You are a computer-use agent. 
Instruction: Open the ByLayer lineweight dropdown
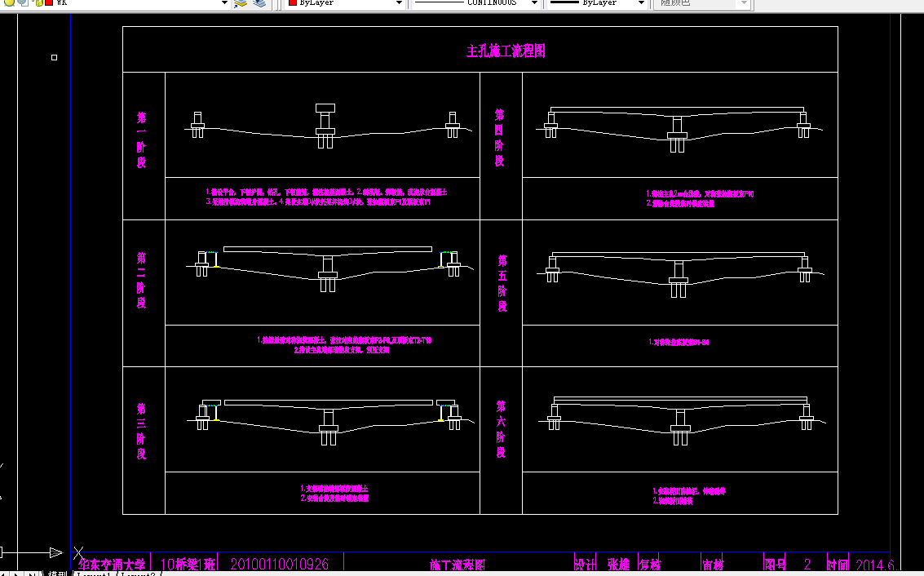click(641, 3)
